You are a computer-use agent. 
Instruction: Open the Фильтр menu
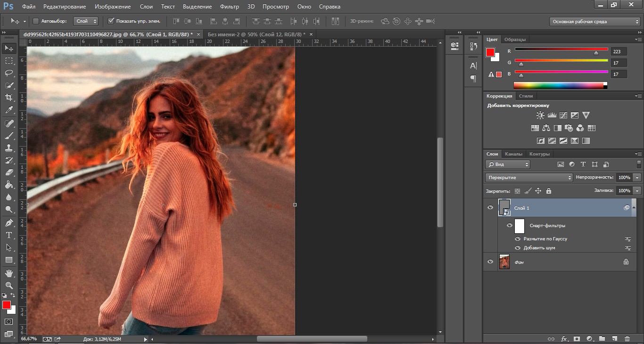(x=229, y=7)
